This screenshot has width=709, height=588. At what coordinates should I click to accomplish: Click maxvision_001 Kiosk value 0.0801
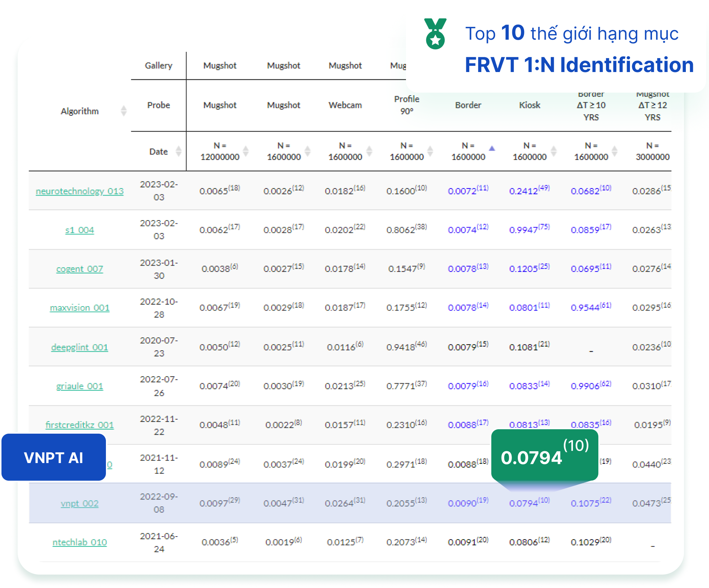pos(530,307)
